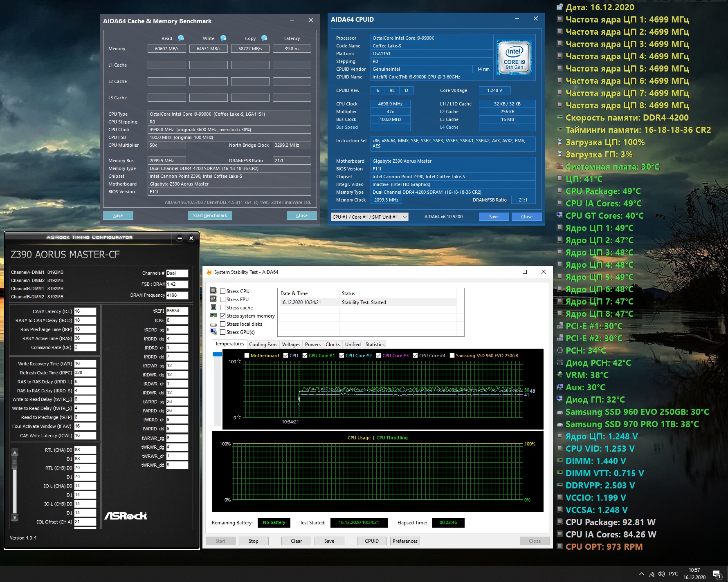Enable the Stress local disks checkbox

(x=223, y=324)
